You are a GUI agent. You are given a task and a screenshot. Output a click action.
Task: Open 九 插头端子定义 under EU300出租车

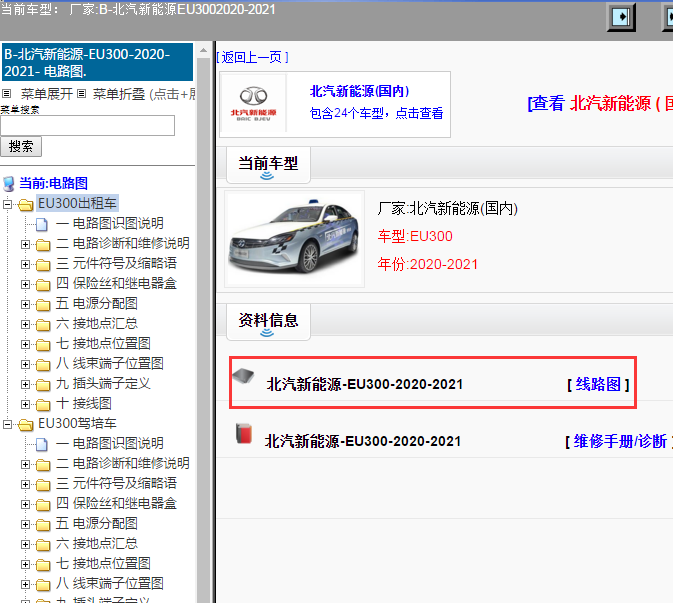click(x=103, y=383)
